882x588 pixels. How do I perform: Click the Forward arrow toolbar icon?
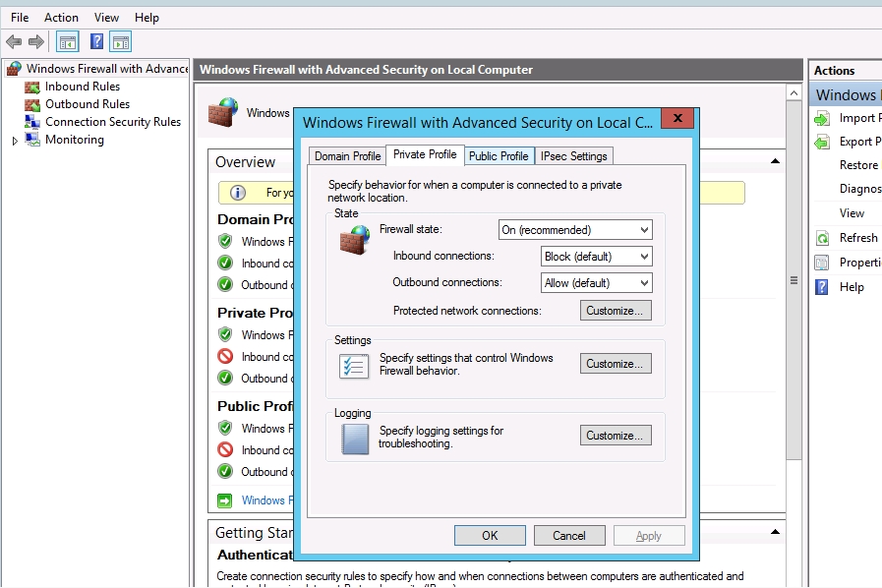click(36, 41)
